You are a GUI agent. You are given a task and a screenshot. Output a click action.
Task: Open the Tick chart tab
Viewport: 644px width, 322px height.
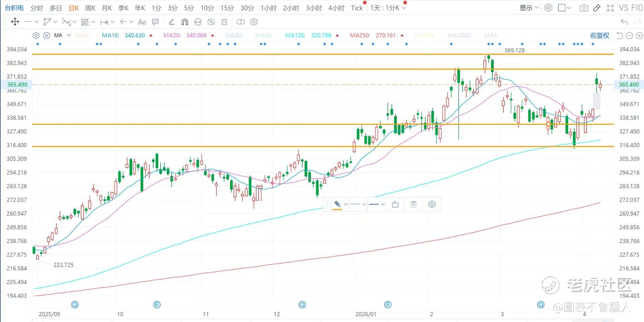click(357, 8)
